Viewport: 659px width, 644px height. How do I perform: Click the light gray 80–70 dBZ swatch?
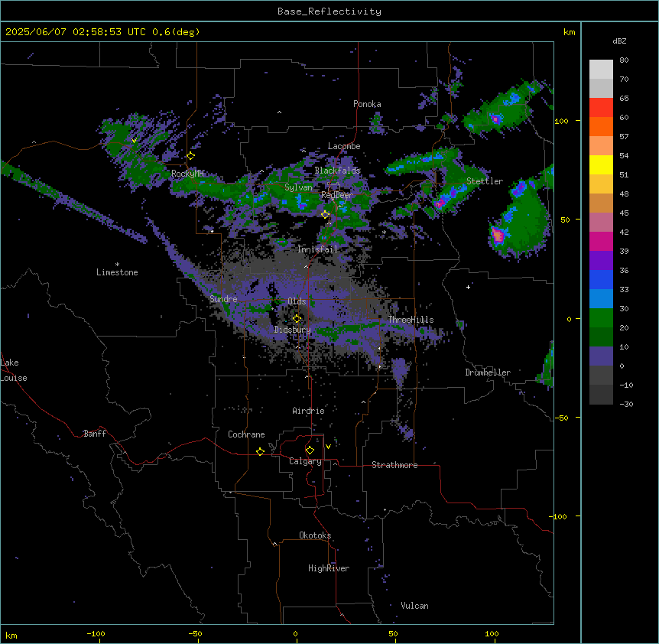(601, 70)
